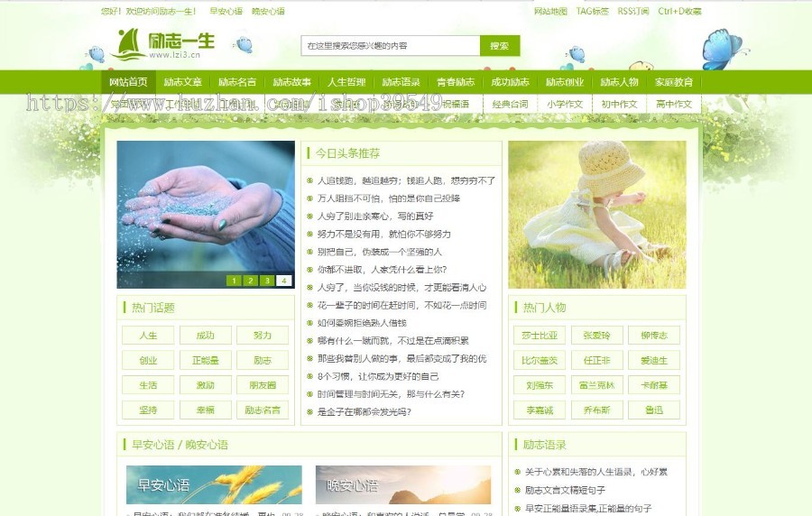Open the 励志故事 nav item
The height and width of the screenshot is (516, 812).
[292, 82]
